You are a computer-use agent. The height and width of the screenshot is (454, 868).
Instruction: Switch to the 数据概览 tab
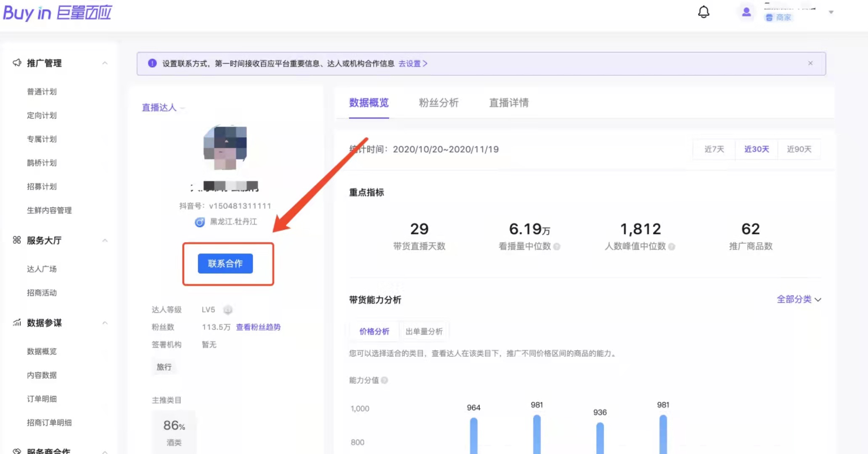369,103
